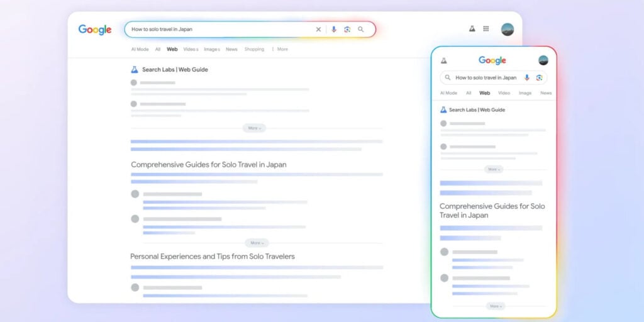Open the three-dot More menu in the desktop tabs
This screenshot has width=644, height=322.
click(x=279, y=49)
